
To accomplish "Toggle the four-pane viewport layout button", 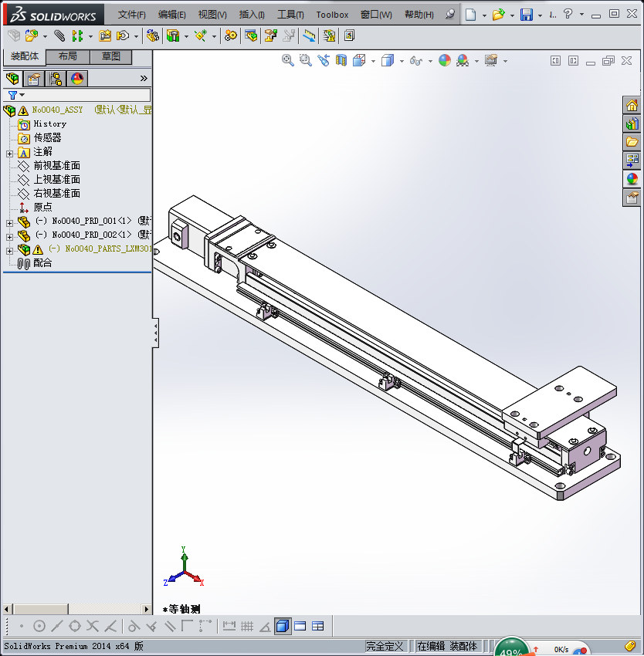I will (x=318, y=626).
